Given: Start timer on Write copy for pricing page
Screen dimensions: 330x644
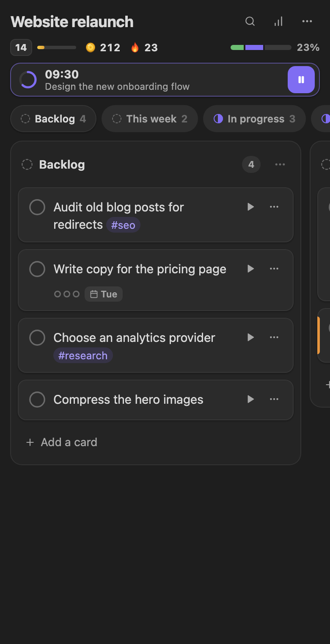Looking at the screenshot, I should click(250, 269).
